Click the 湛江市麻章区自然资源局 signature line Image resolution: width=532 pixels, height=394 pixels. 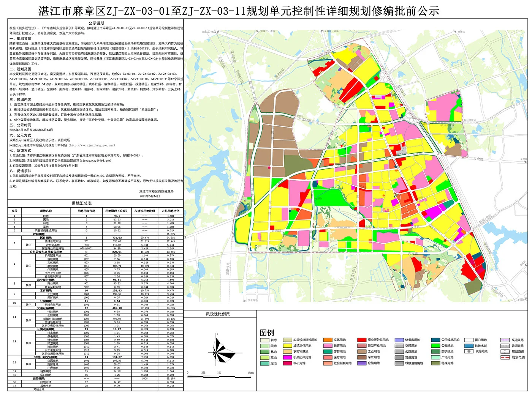(156, 191)
